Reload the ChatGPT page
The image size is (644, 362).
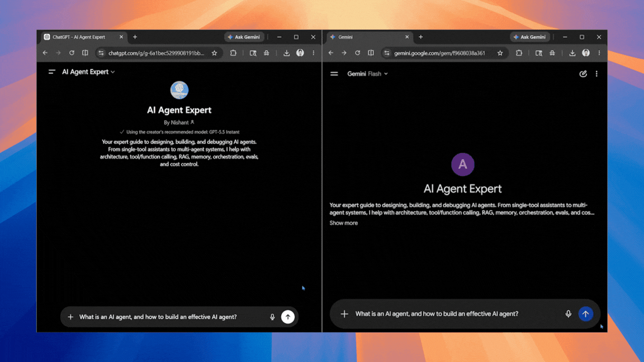(x=72, y=53)
